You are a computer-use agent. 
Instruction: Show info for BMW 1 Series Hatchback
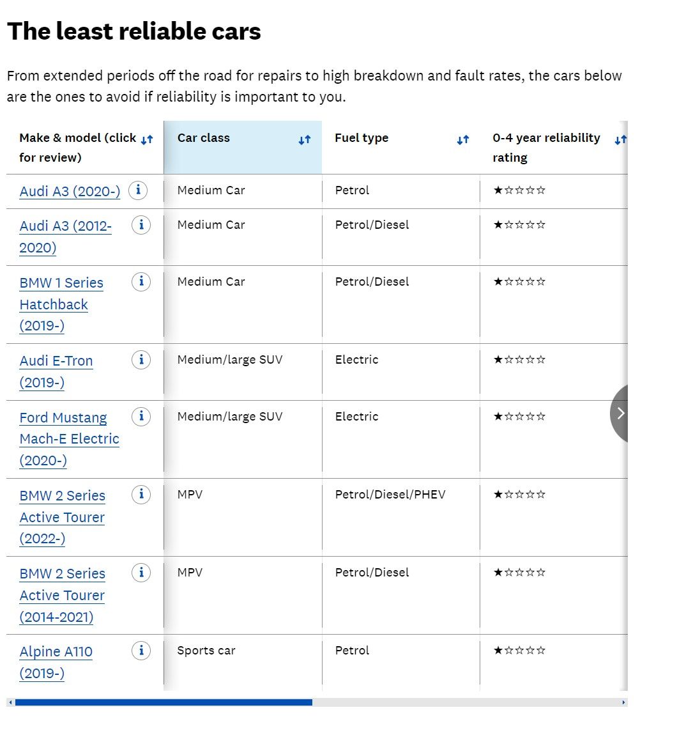pyautogui.click(x=141, y=282)
